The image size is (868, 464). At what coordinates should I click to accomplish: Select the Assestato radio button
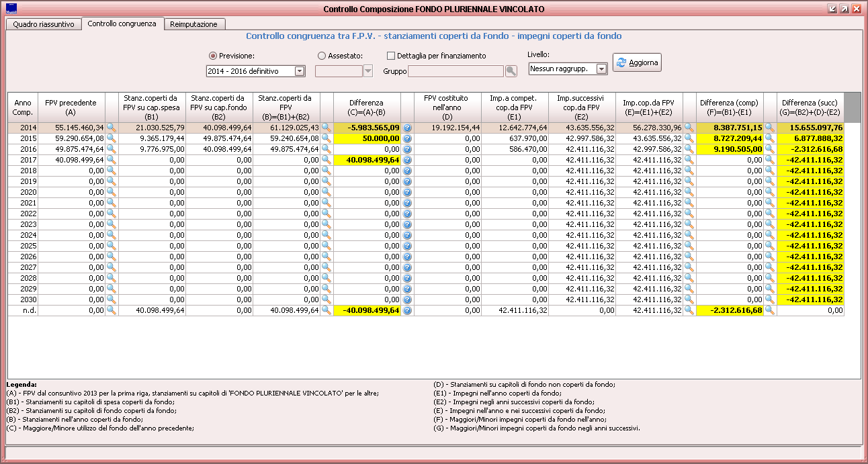tap(322, 56)
